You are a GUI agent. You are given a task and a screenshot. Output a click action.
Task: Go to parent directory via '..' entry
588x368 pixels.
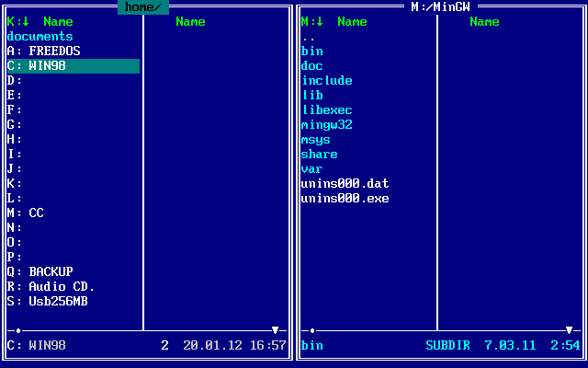pos(309,37)
